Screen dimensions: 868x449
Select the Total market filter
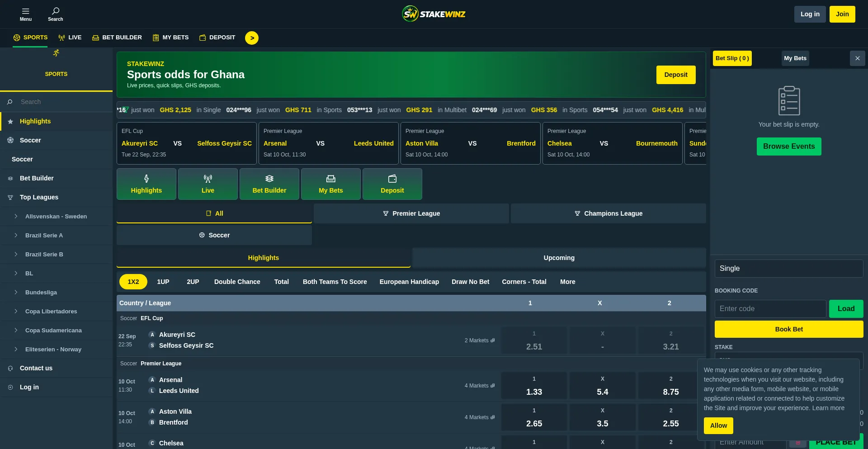(x=282, y=282)
